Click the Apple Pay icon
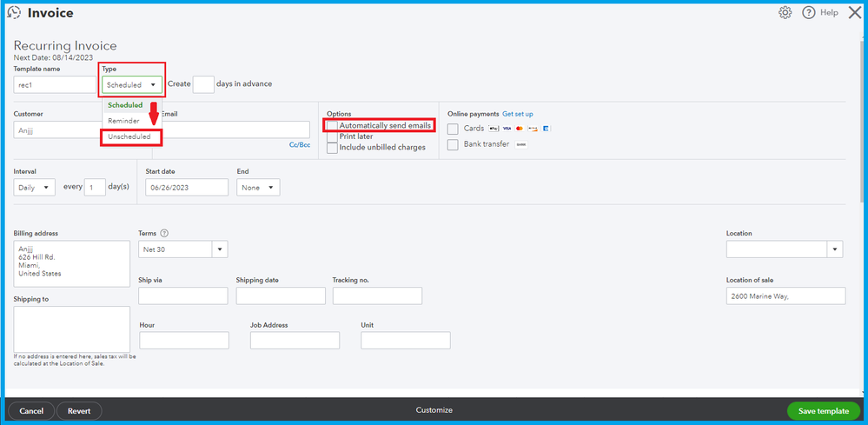The width and height of the screenshot is (868, 425). pyautogui.click(x=494, y=129)
